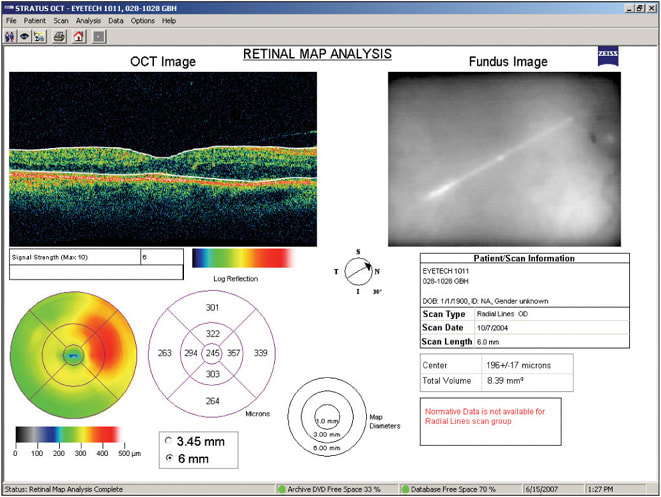Click the 263 outer temporal sector value
This screenshot has width=661, height=497.
[164, 353]
